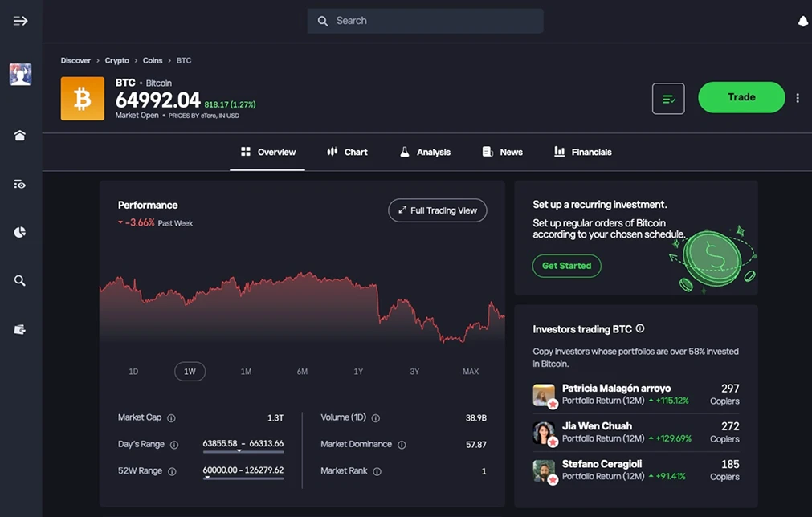Open the Financials tab
Screen dimensions: 812x517
pyautogui.click(x=581, y=152)
